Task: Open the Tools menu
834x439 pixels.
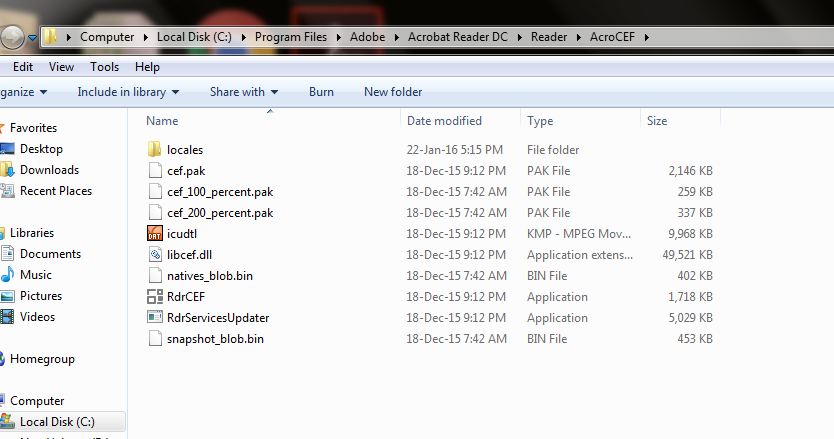Action: pyautogui.click(x=104, y=67)
